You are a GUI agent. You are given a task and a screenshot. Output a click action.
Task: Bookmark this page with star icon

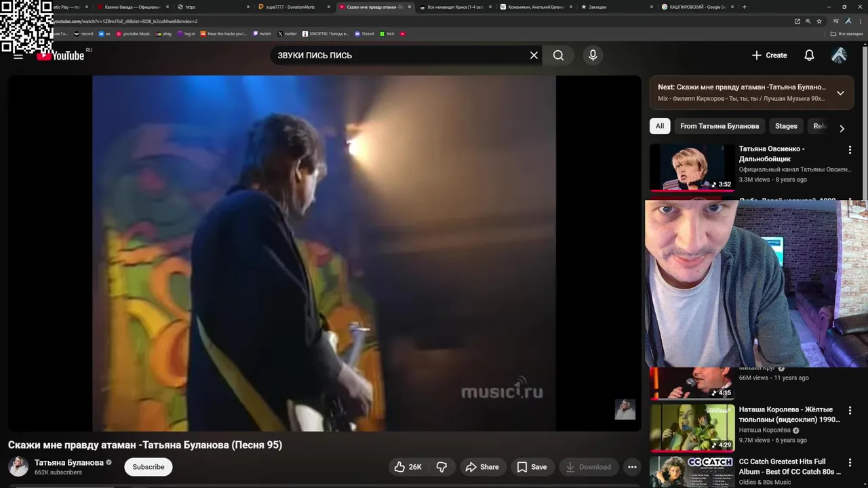818,21
